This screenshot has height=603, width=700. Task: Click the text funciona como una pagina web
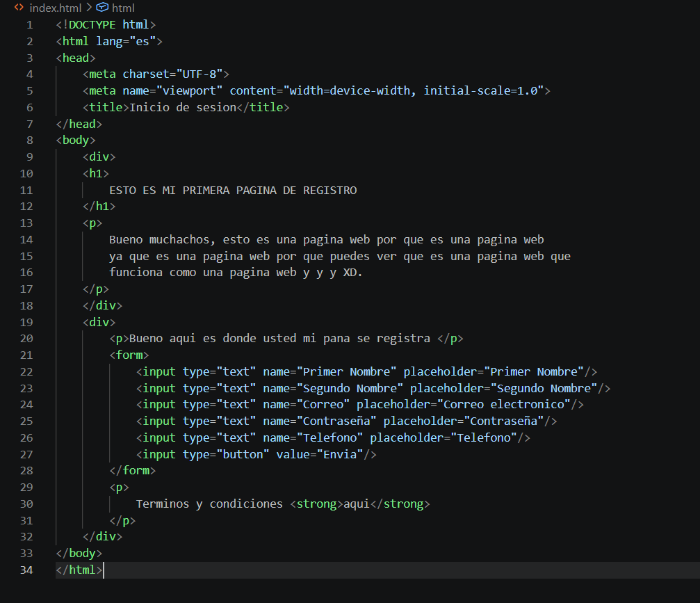coord(203,273)
